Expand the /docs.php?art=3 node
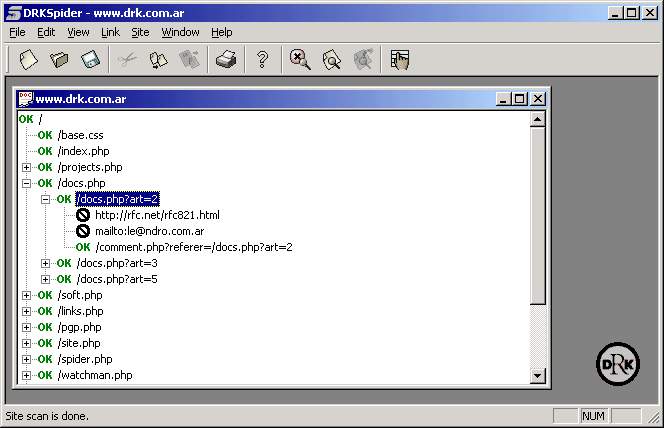 point(45,263)
